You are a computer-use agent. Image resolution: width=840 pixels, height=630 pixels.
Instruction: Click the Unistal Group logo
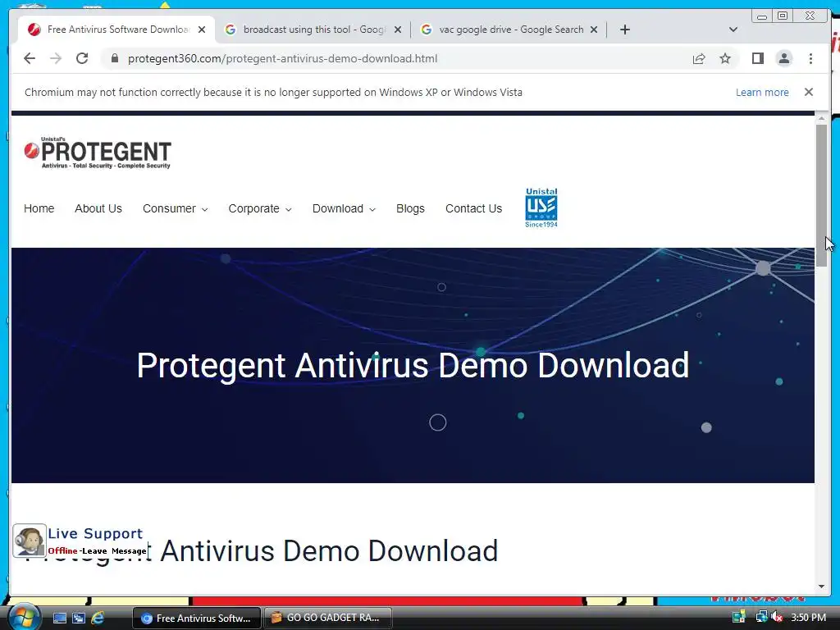pos(541,208)
